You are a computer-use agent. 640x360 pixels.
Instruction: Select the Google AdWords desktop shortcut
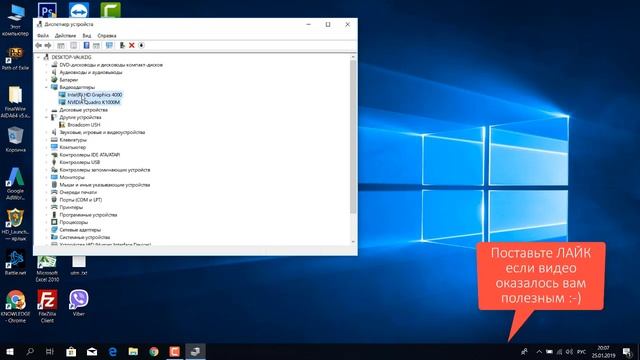click(16, 184)
